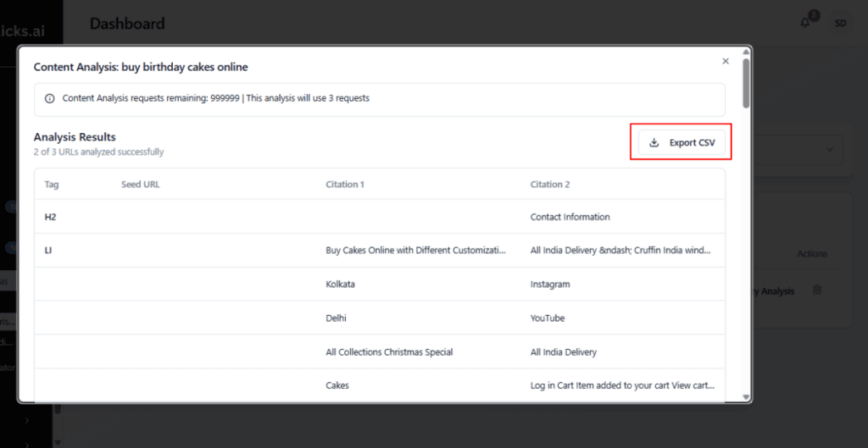
Task: Click the Seed URL column header
Action: pos(140,185)
